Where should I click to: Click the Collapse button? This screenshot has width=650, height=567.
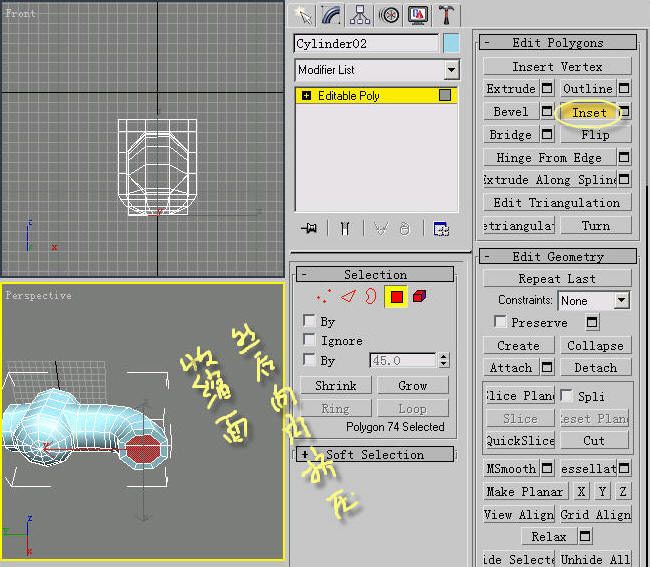[x=596, y=346]
